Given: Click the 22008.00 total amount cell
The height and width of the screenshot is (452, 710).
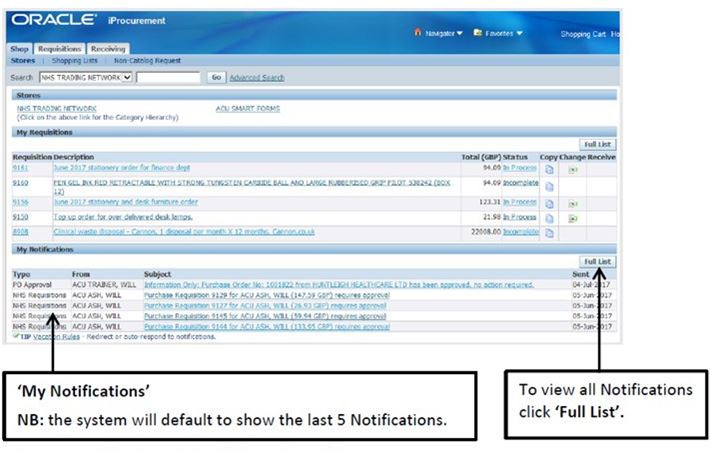Looking at the screenshot, I should pos(486,232).
